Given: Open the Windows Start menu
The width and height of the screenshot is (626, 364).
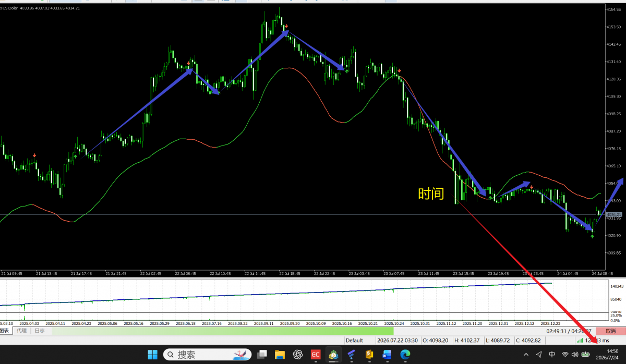Looking at the screenshot, I should pyautogui.click(x=153, y=355).
